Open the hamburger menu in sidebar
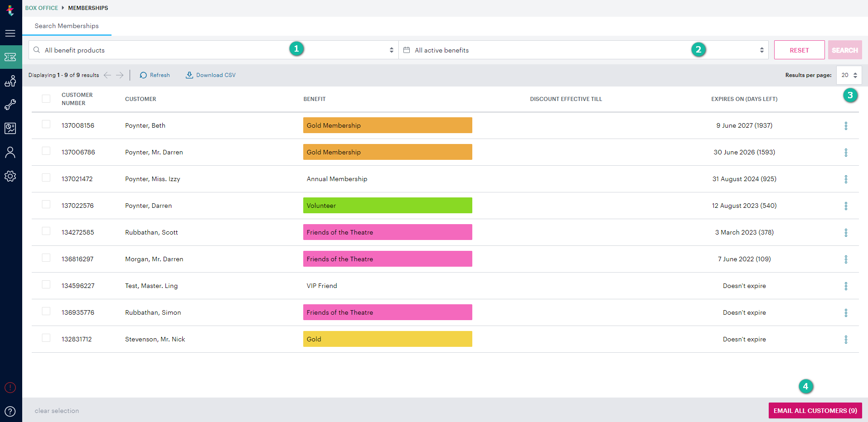Screen dimensions: 868x422 10,34
